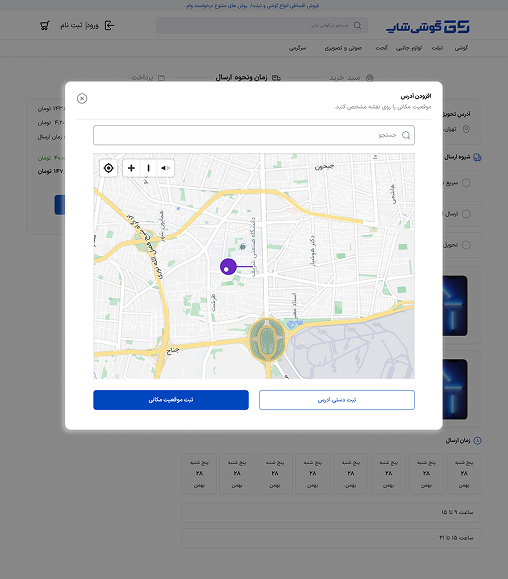Click the طرشت label on the map
This screenshot has height=579, width=508.
click(213, 302)
